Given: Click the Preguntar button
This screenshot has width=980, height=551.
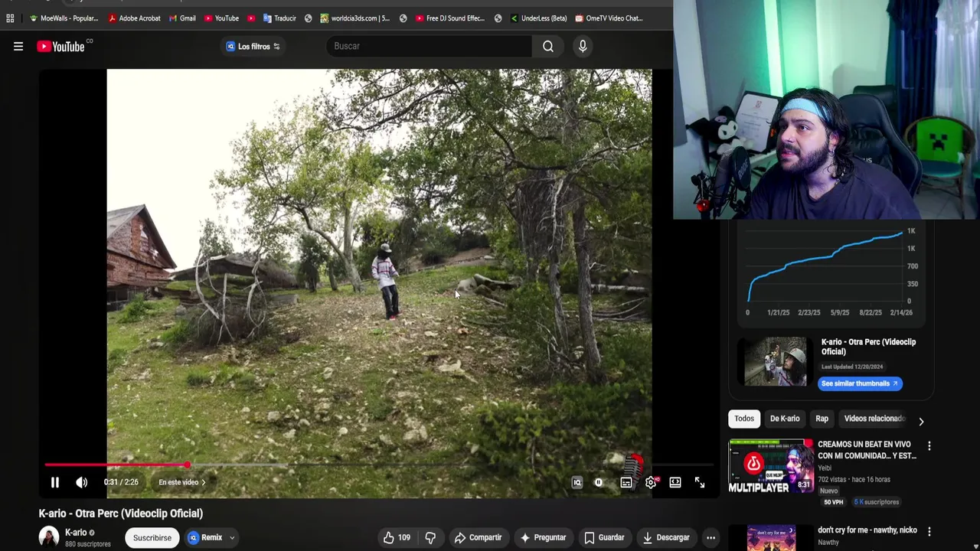Looking at the screenshot, I should pyautogui.click(x=543, y=537).
